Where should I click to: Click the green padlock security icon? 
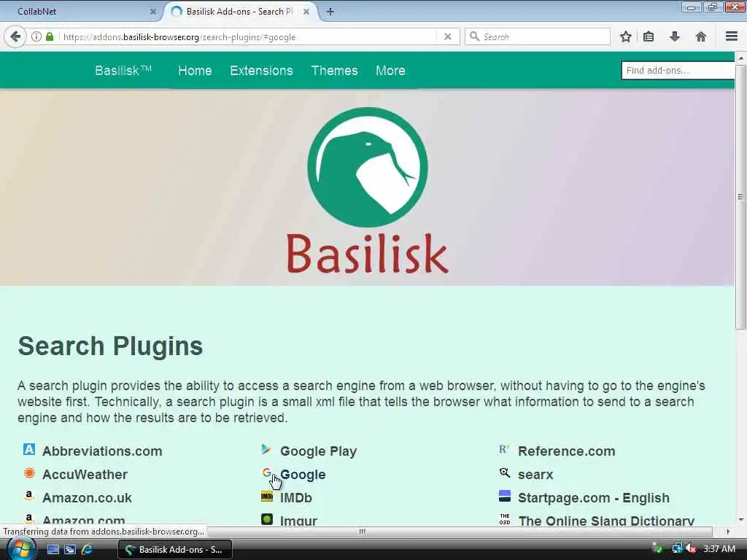(x=50, y=36)
